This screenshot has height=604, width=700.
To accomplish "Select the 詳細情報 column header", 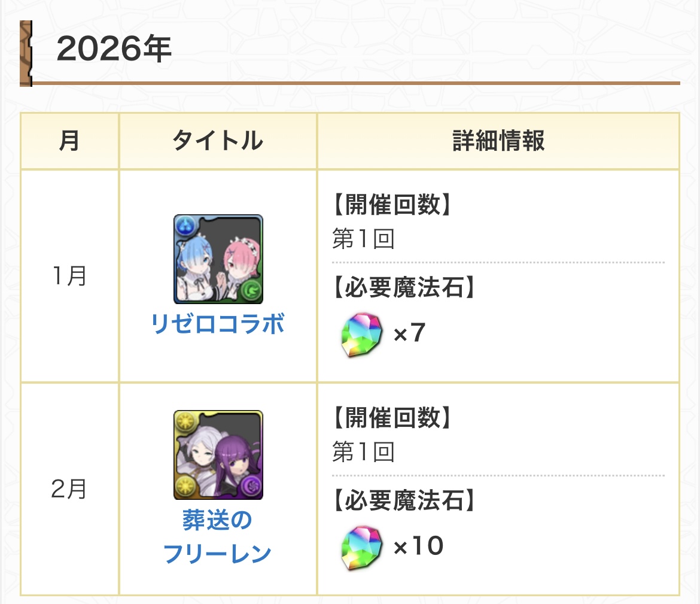I will pyautogui.click(x=498, y=141).
